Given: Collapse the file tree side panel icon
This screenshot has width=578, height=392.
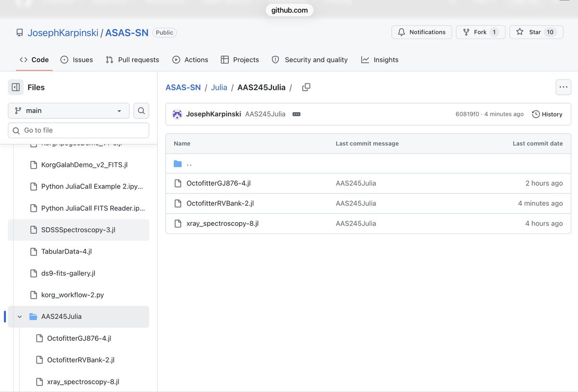Looking at the screenshot, I should tap(16, 87).
